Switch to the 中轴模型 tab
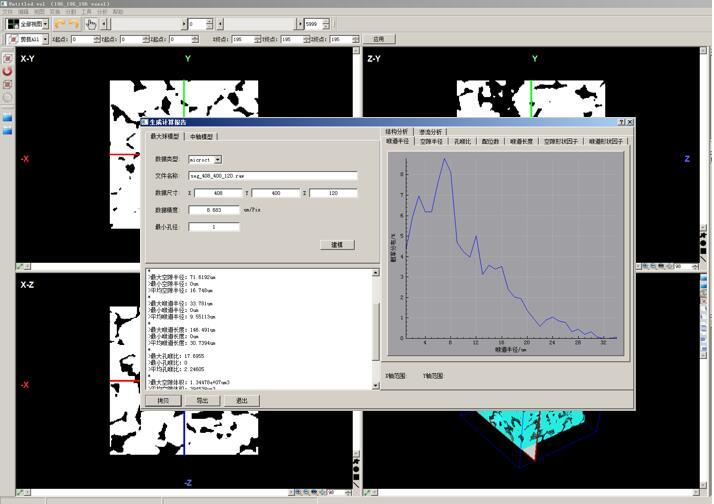This screenshot has height=504, width=714. point(202,136)
